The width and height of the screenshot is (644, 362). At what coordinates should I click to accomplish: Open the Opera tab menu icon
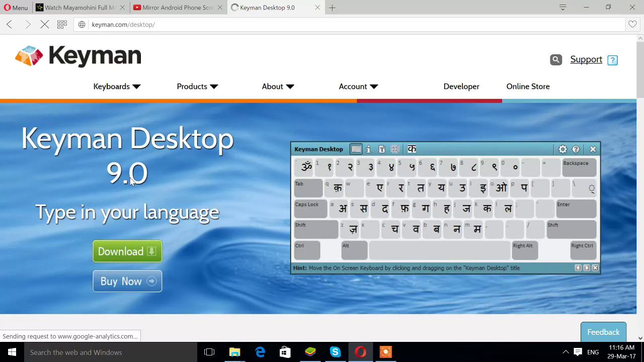(x=563, y=7)
